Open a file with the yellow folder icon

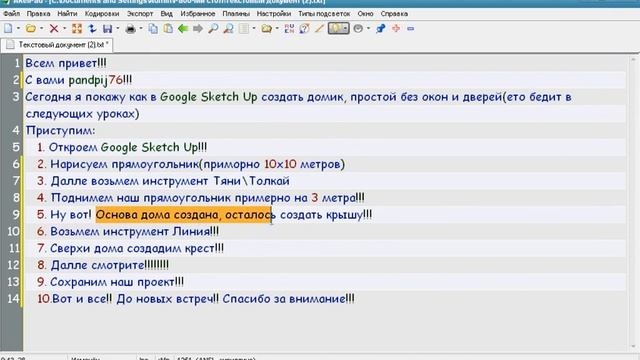(31, 29)
